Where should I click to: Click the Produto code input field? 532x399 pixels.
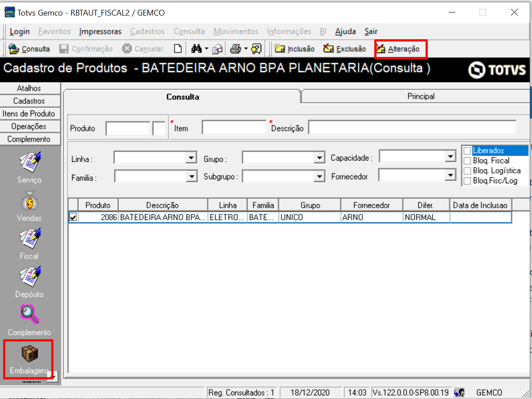(x=127, y=129)
